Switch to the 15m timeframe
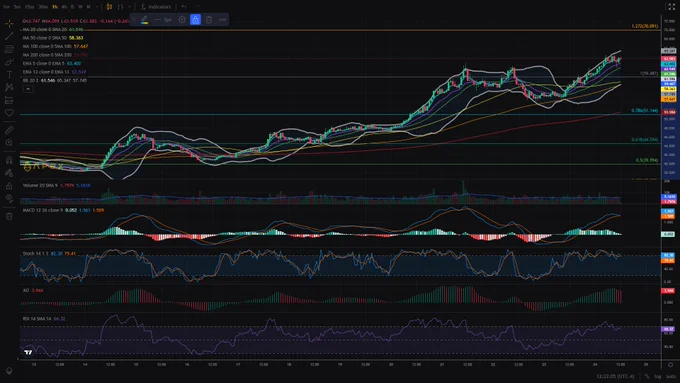The width and height of the screenshot is (680, 383). point(29,7)
